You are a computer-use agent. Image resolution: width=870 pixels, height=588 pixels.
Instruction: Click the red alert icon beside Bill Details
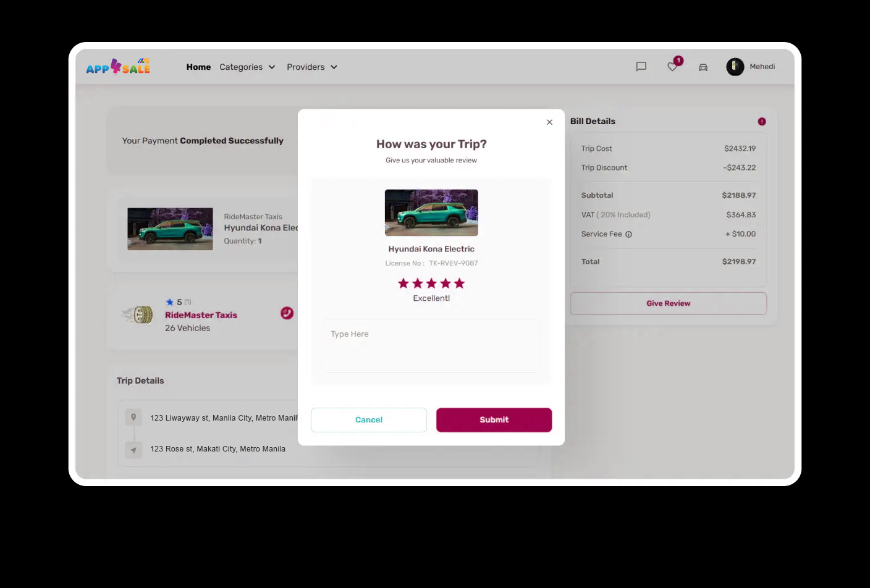tap(762, 122)
